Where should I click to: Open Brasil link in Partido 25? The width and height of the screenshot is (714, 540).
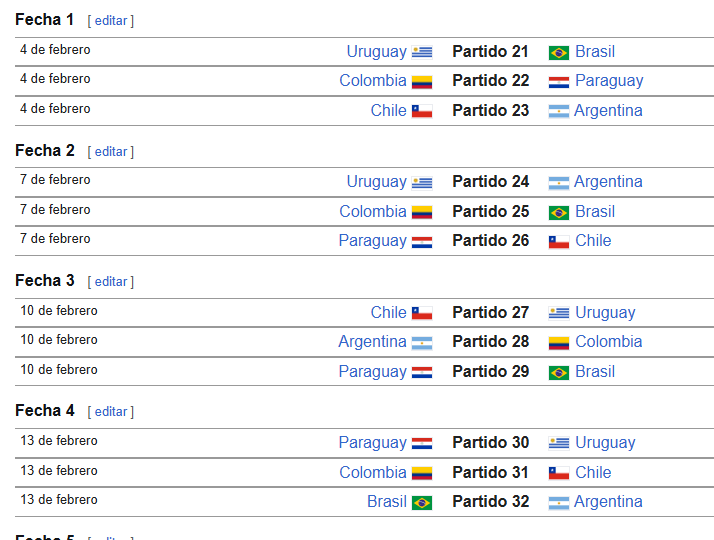tap(595, 212)
